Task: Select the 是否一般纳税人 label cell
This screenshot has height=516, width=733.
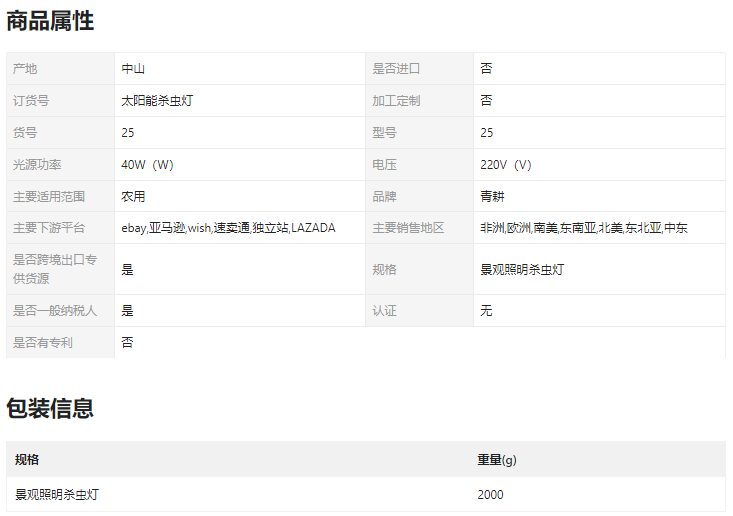Action: point(55,311)
